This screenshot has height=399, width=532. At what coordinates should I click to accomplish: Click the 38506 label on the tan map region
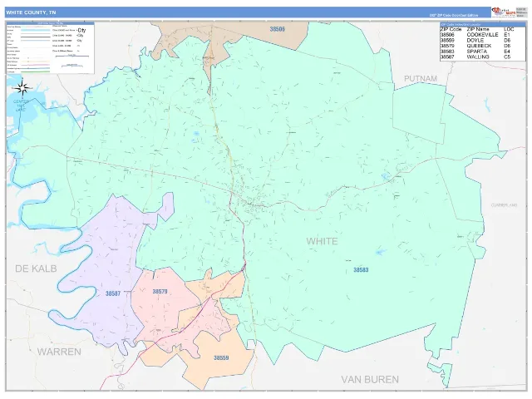point(277,29)
